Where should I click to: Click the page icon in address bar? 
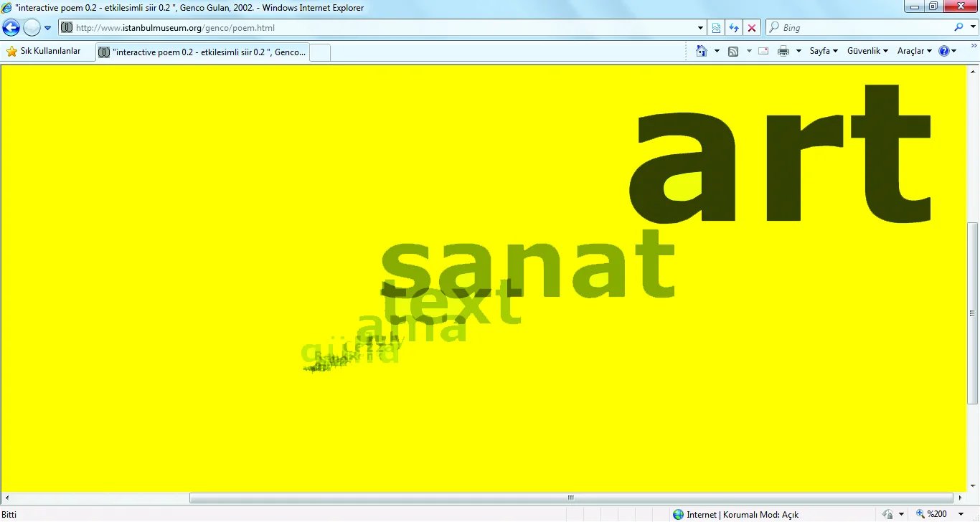(67, 28)
